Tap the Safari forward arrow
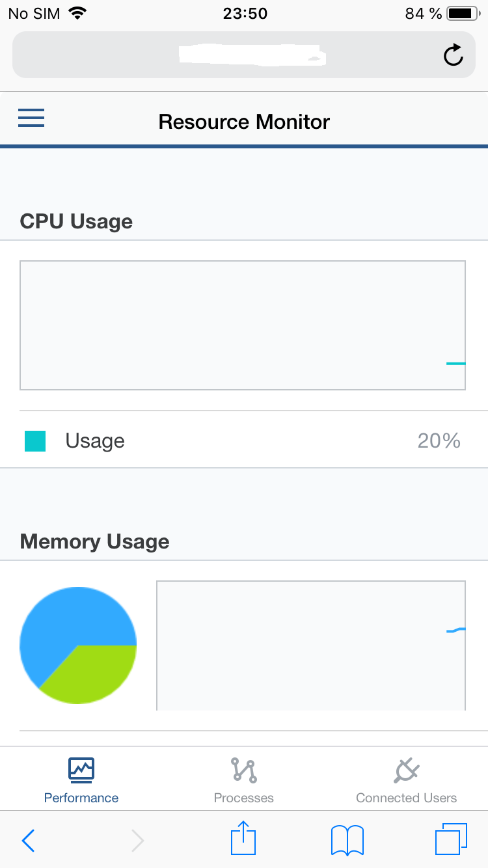This screenshot has height=868, width=488. (137, 841)
